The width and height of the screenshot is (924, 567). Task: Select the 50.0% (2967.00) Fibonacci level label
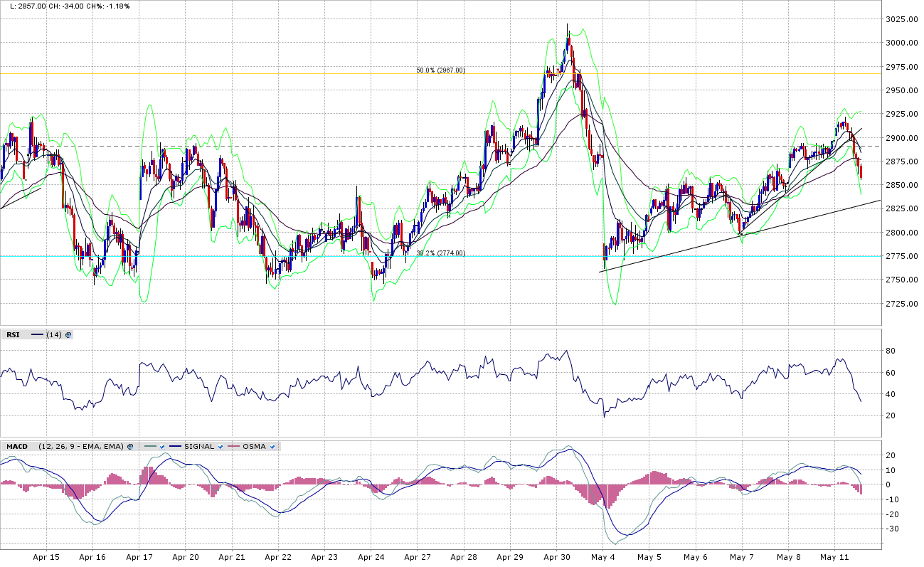tap(440, 70)
